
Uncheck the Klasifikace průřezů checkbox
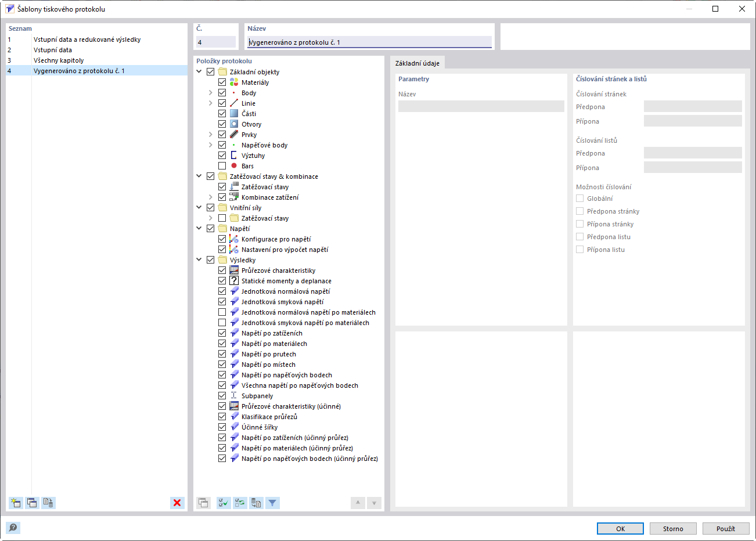pyautogui.click(x=222, y=417)
